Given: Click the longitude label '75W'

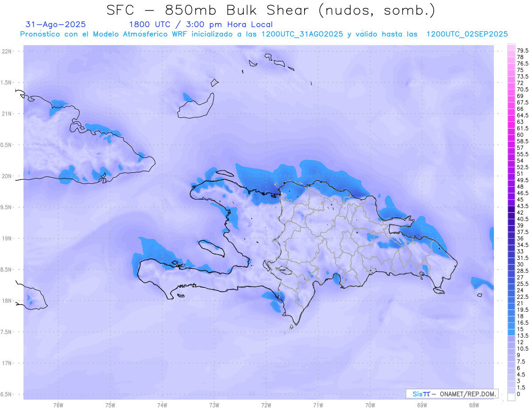Looking at the screenshot, I should click(110, 405).
